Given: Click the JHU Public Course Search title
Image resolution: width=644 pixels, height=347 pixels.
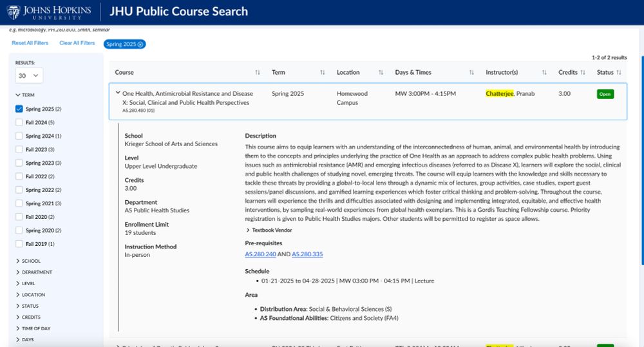Looking at the screenshot, I should (178, 12).
